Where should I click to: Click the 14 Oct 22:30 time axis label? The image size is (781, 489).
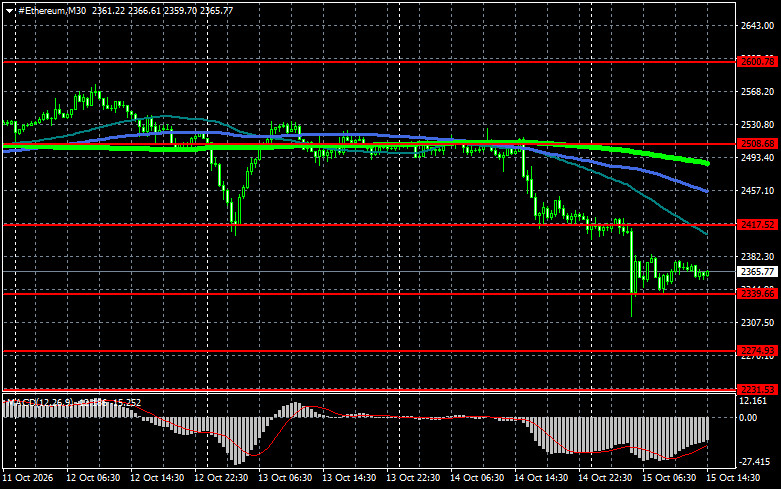605,478
